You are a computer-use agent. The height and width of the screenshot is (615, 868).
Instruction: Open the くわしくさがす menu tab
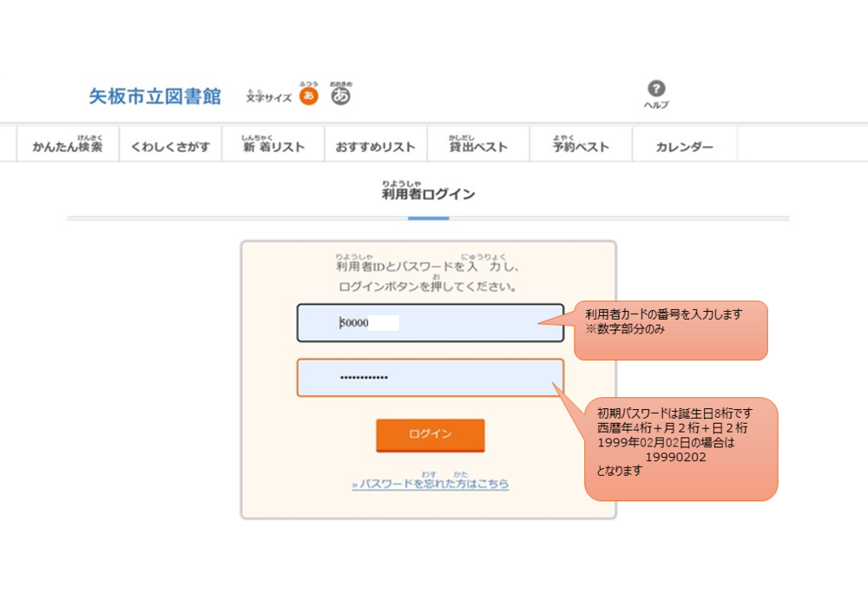click(x=170, y=144)
